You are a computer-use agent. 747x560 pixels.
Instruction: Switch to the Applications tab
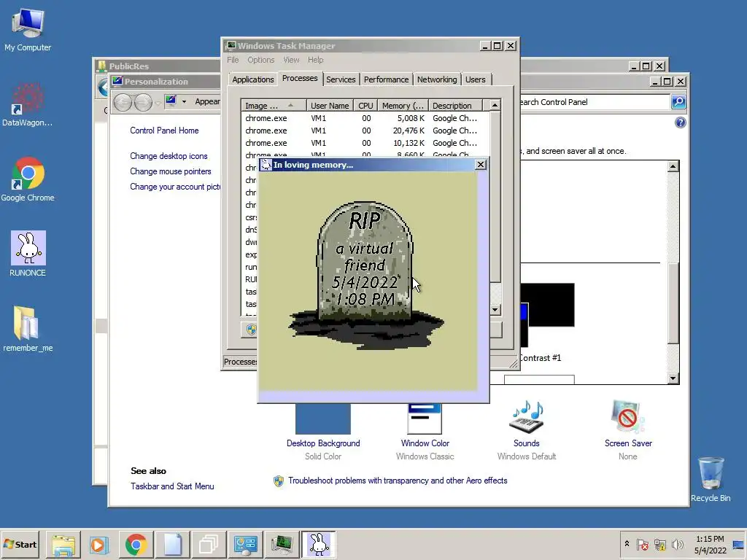[253, 79]
